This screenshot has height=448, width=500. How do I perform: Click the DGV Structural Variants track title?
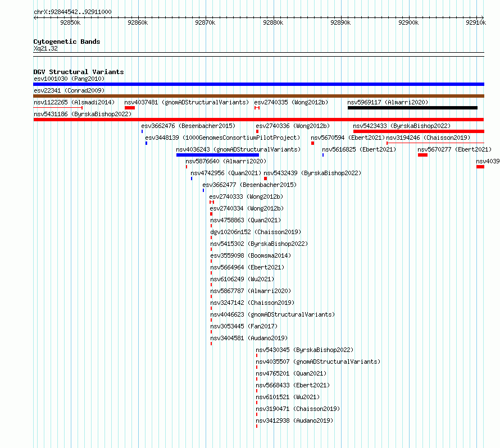(x=79, y=72)
